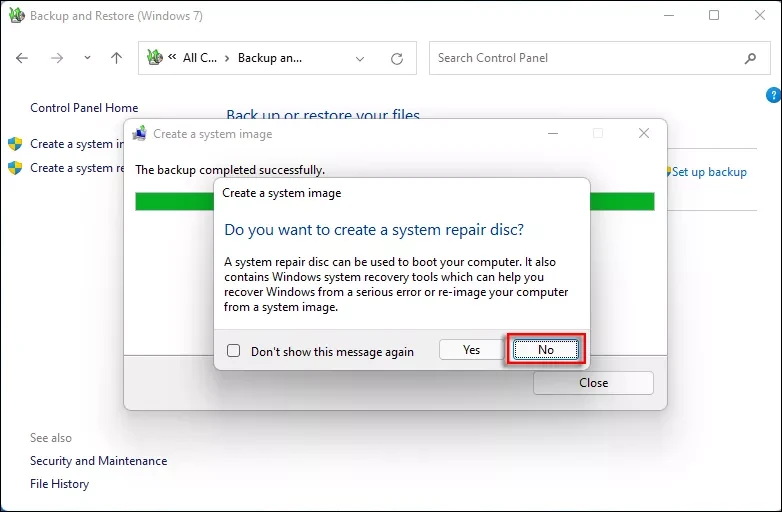782x512 pixels.
Task: Minimize the Backup and Restore main window
Action: point(669,15)
